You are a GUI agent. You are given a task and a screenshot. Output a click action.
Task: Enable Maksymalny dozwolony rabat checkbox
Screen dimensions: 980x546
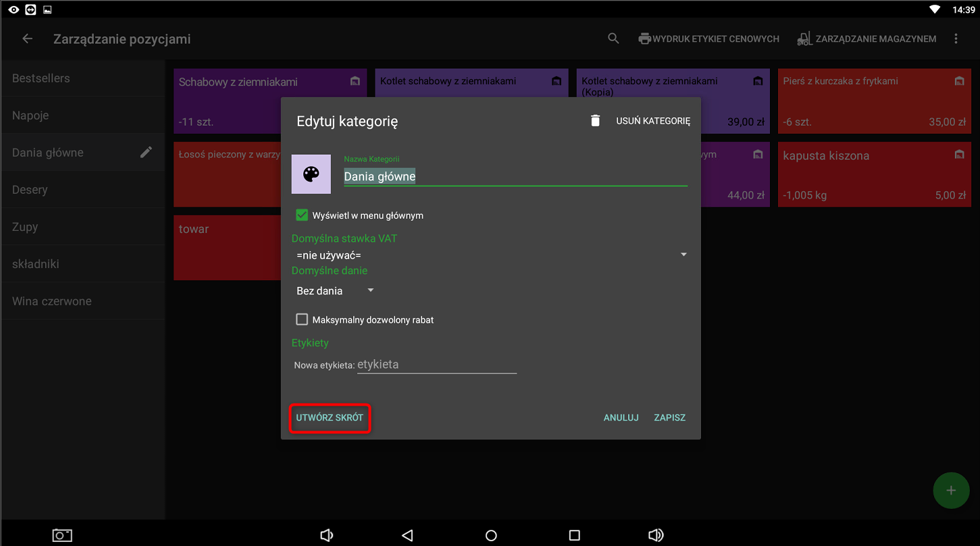point(302,319)
